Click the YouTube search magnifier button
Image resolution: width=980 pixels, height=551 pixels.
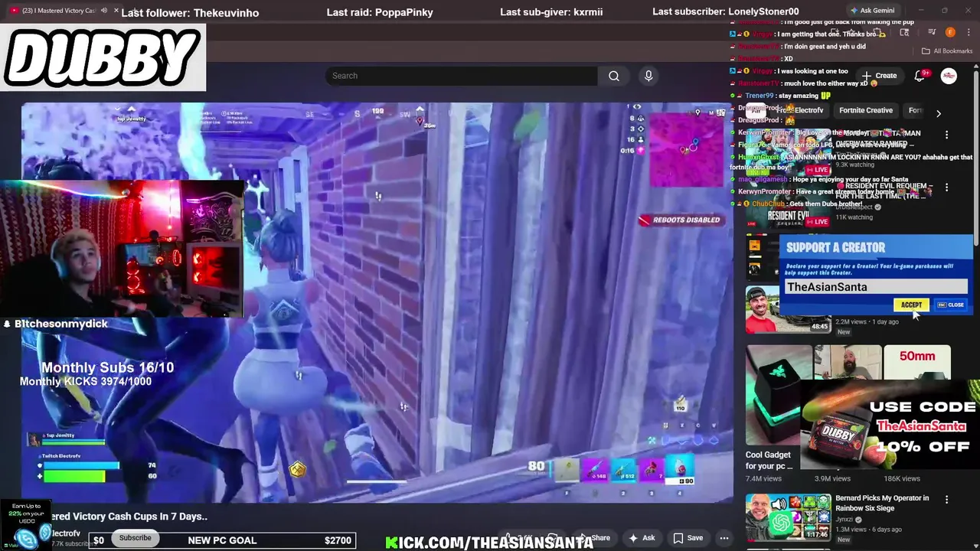point(613,76)
